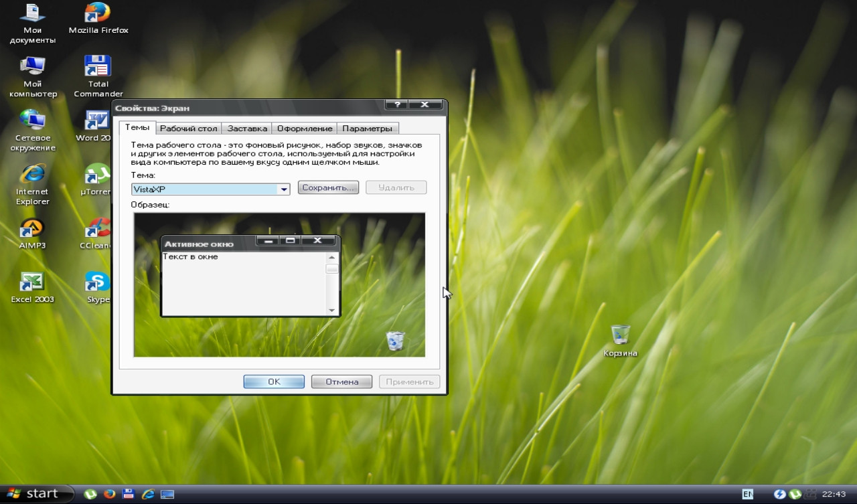The height and width of the screenshot is (504, 857).
Task: Select the Мой компьютер desktop icon
Action: (x=32, y=67)
